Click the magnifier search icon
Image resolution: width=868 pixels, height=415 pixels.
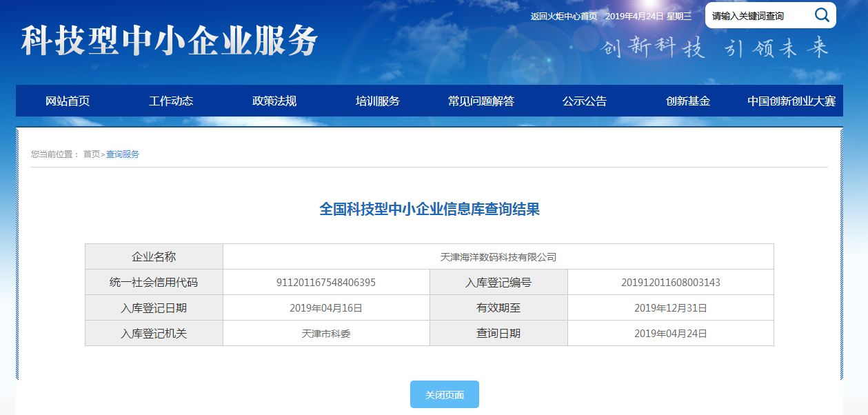click(822, 15)
